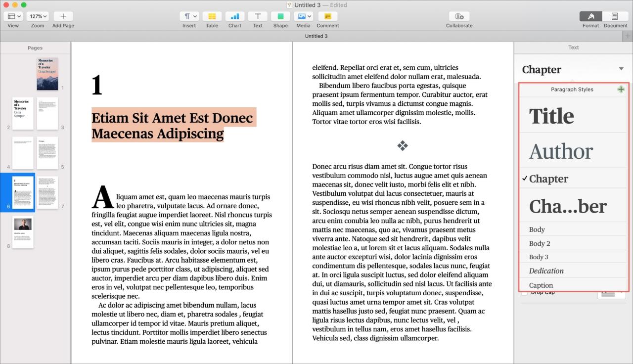Apply the Author paragraph style
The width and height of the screenshot is (633, 364).
tap(573, 151)
